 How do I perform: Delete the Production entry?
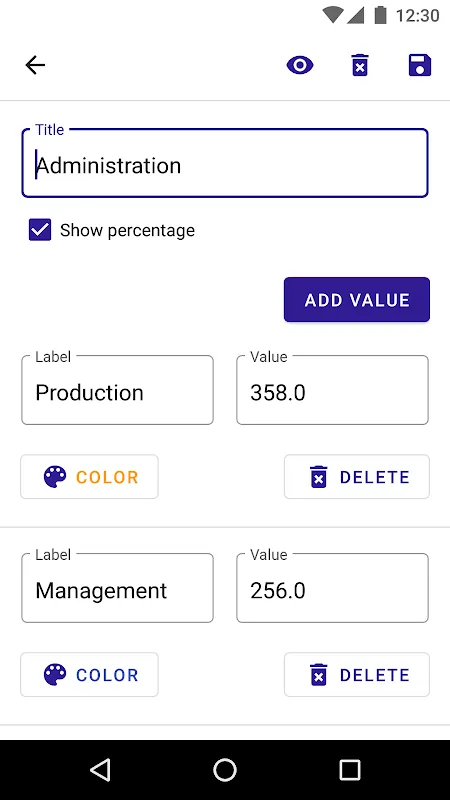pyautogui.click(x=357, y=477)
